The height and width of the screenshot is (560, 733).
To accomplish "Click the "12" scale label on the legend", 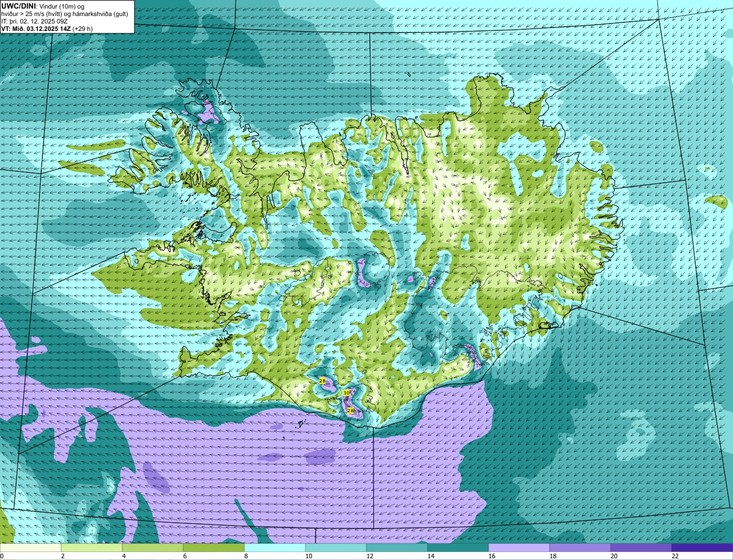I will 370,556.
